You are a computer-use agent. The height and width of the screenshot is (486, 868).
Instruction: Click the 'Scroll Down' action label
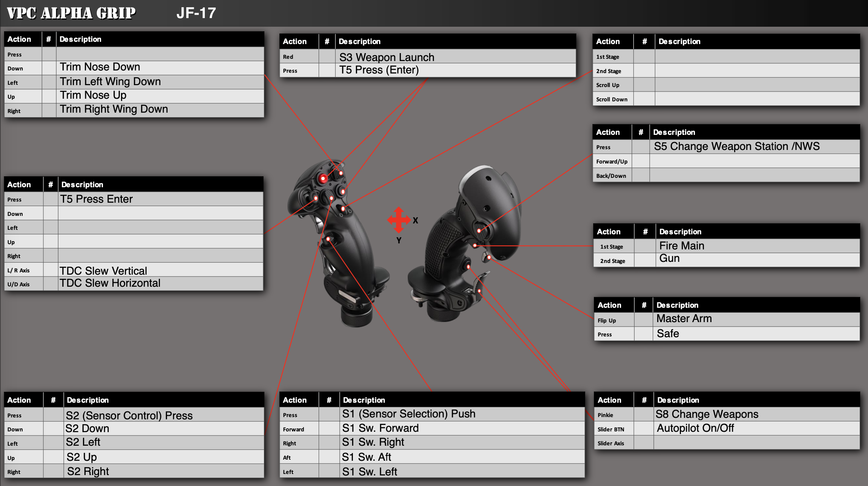pyautogui.click(x=612, y=99)
